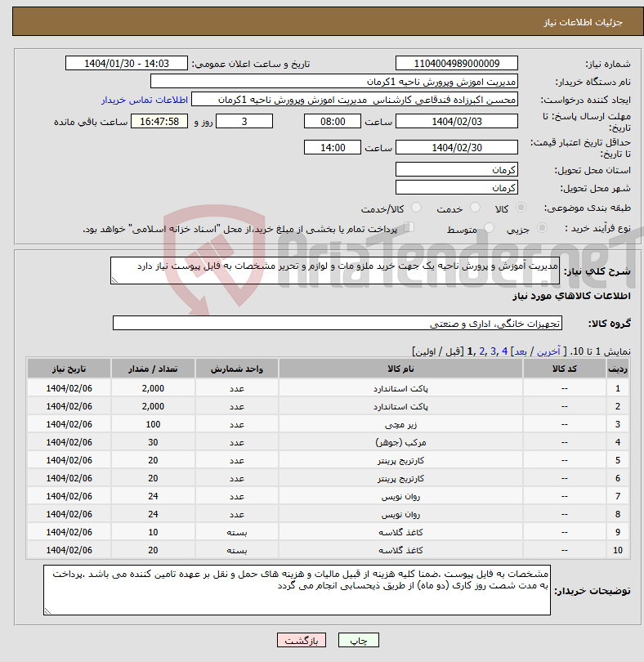Image resolution: width=644 pixels, height=662 pixels.
Task: Select row 5 item کارتریج پرینتر
Action: point(400,460)
